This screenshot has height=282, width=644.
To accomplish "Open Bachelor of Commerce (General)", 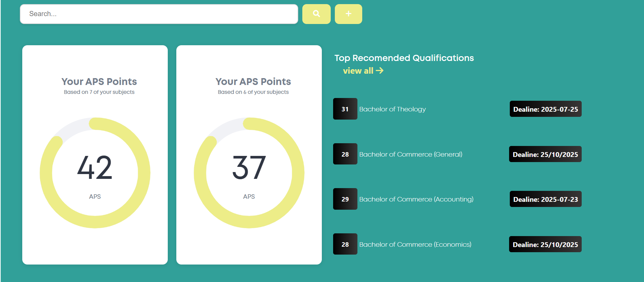I will (x=411, y=155).
